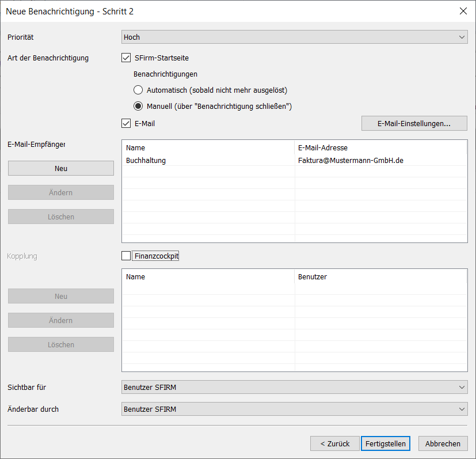Select the Automatisch radio option
The height and width of the screenshot is (459, 476).
pos(138,90)
